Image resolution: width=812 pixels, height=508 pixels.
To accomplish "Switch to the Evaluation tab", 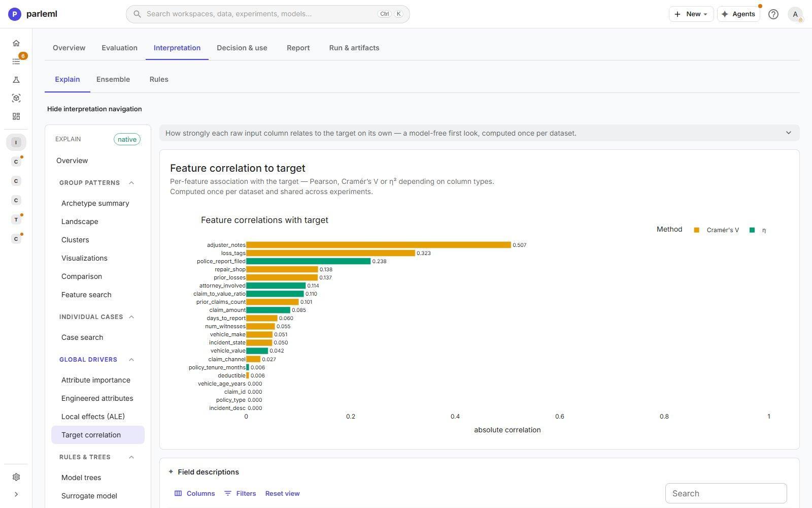I will 119,48.
